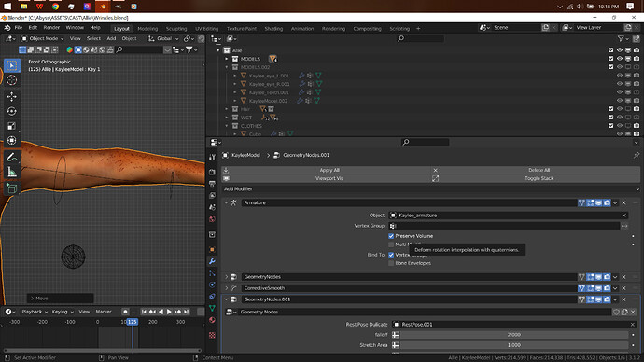Select the Rotate tool
This screenshot has width=644, height=362.
coord(11,111)
